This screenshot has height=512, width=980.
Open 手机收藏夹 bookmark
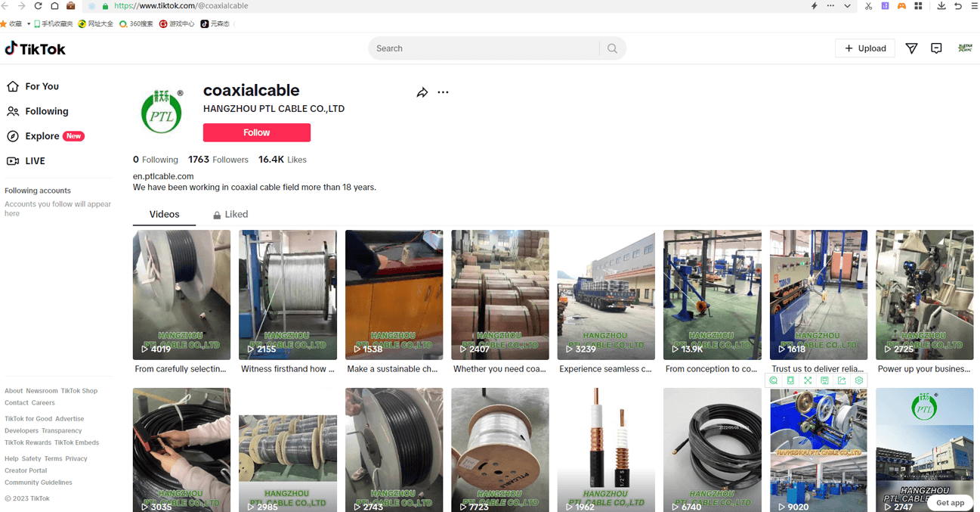[x=54, y=23]
